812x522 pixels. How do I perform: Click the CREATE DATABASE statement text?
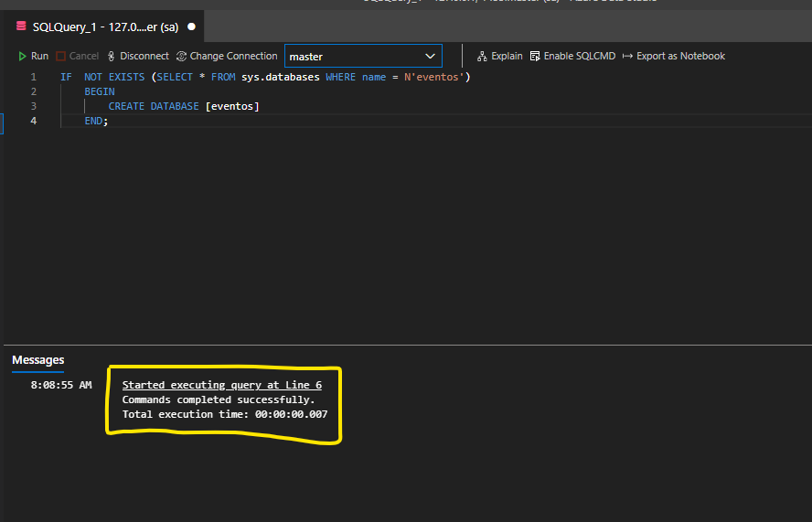click(x=154, y=106)
